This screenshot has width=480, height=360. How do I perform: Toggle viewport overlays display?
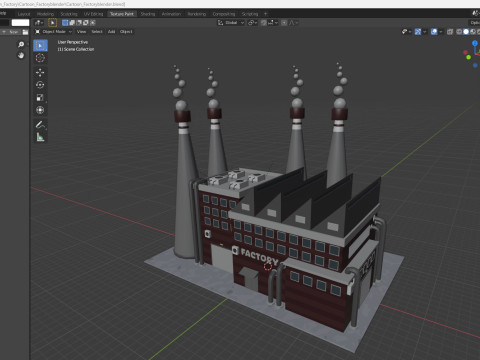pyautogui.click(x=434, y=32)
